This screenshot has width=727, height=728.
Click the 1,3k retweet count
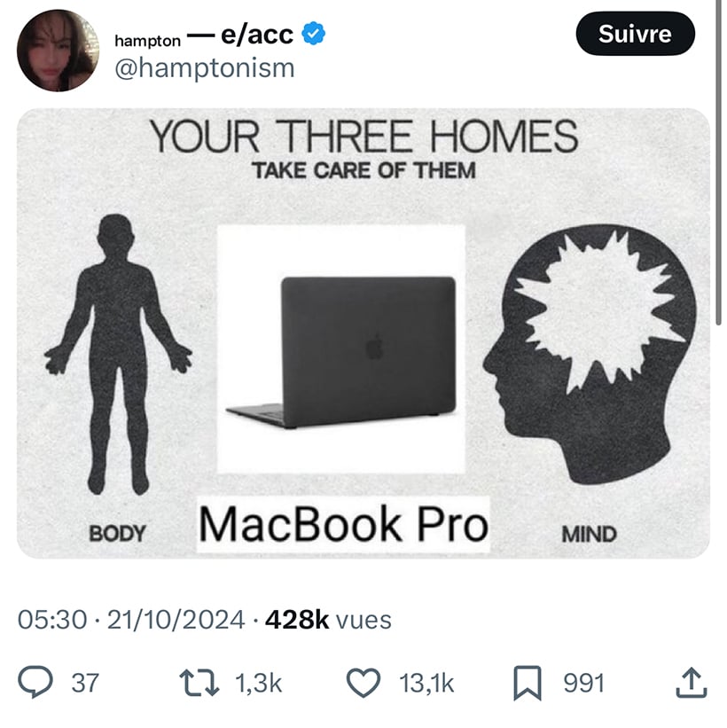[258, 683]
